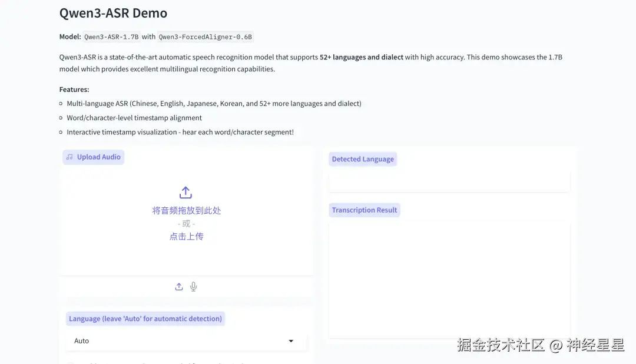This screenshot has height=364, width=636.
Task: Click inside the Transcription Result box
Action: [449, 280]
